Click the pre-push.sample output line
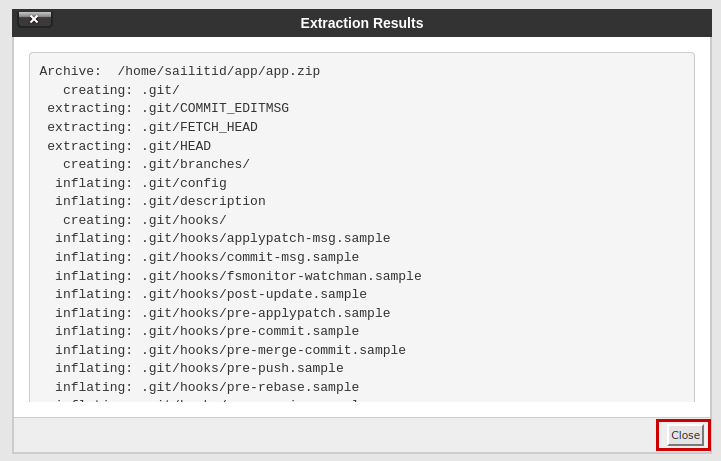The image size is (721, 461). click(199, 368)
